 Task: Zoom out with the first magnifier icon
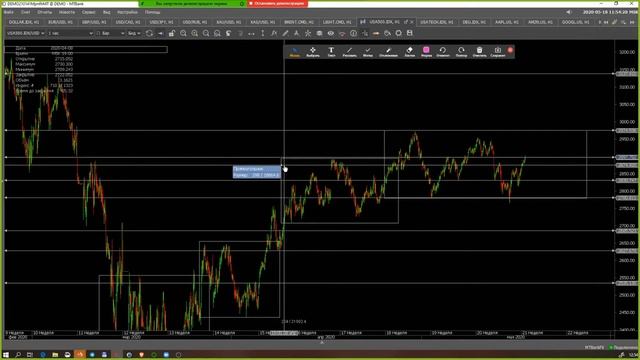click(183, 33)
